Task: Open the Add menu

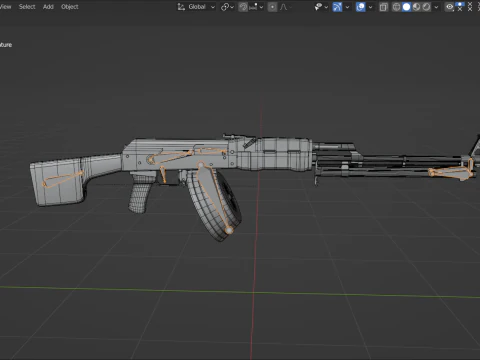Action: pos(48,7)
